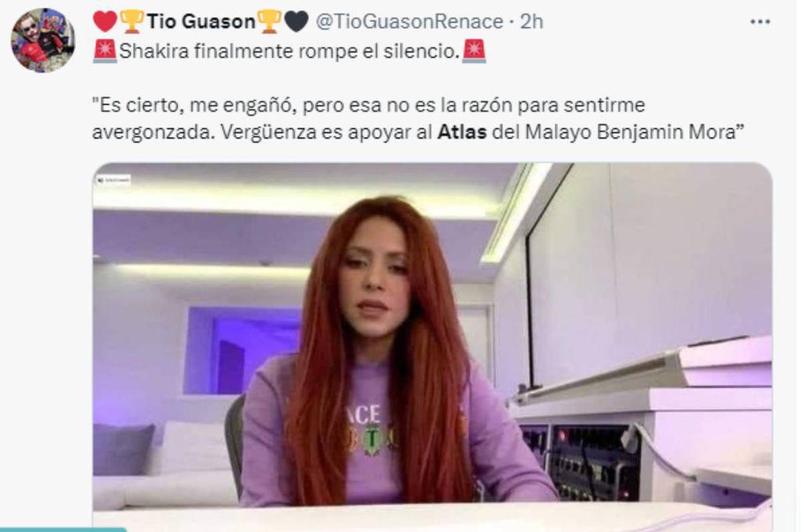Open the embedded video of the red-haired woman
Image resolution: width=801 pixels, height=532 pixels.
tap(432, 347)
